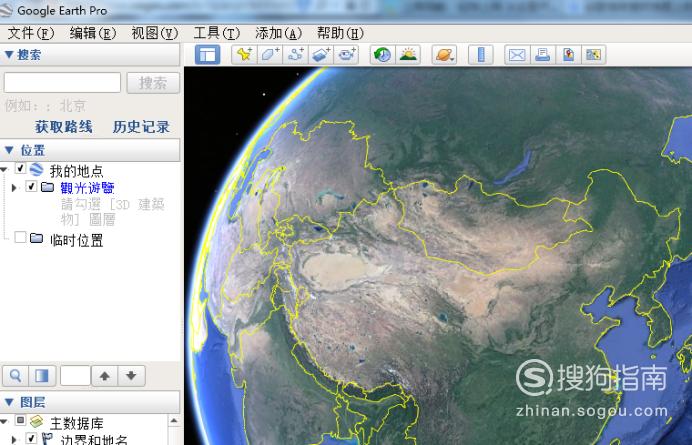Toggle the sidebar visibility button
This screenshot has width=692, height=445.
tap(207, 55)
